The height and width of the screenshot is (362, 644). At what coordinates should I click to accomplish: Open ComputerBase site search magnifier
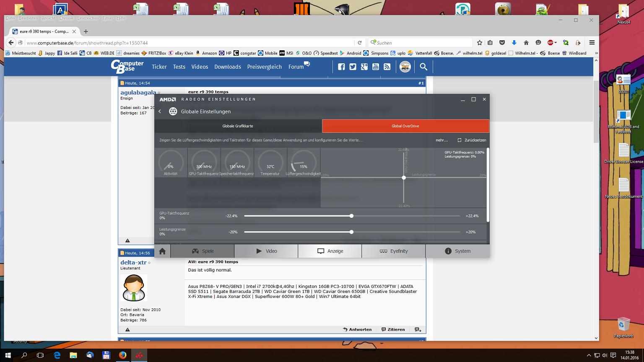click(x=423, y=67)
